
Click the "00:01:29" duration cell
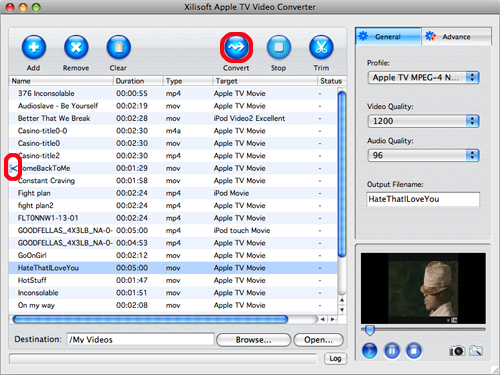tap(132, 168)
